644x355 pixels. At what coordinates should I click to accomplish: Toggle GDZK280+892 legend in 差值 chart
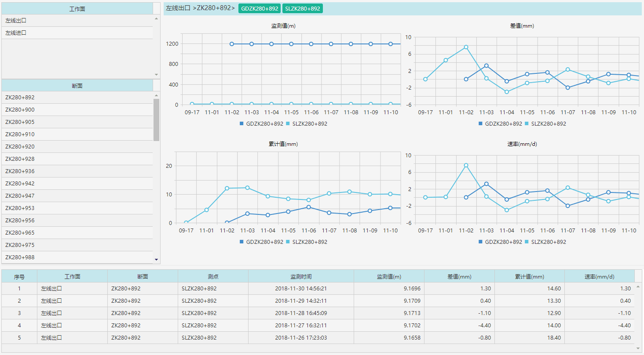(500, 124)
